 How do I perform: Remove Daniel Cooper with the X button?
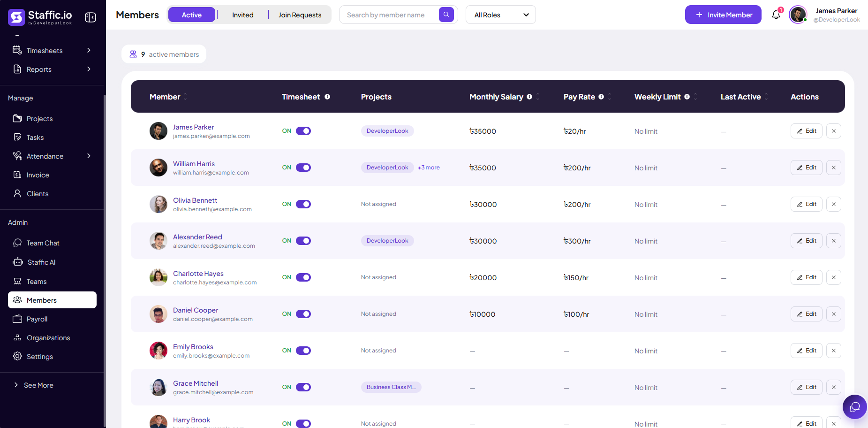834,314
